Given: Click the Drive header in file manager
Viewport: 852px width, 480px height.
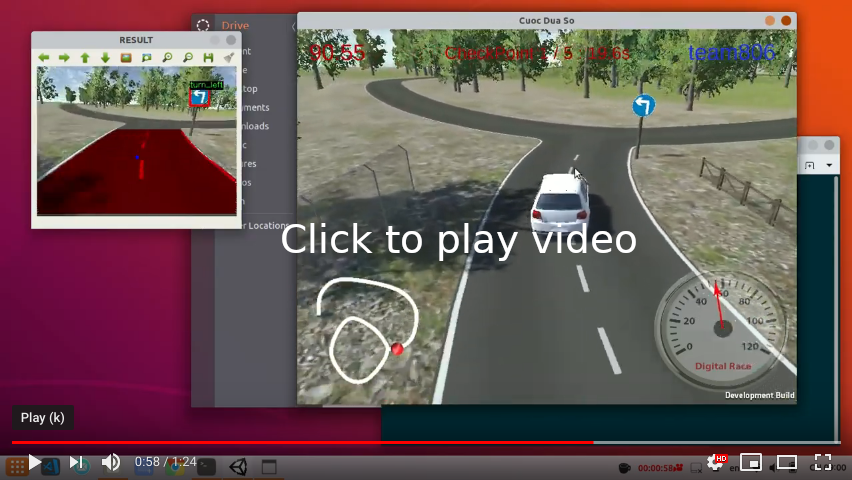Looking at the screenshot, I should (235, 26).
